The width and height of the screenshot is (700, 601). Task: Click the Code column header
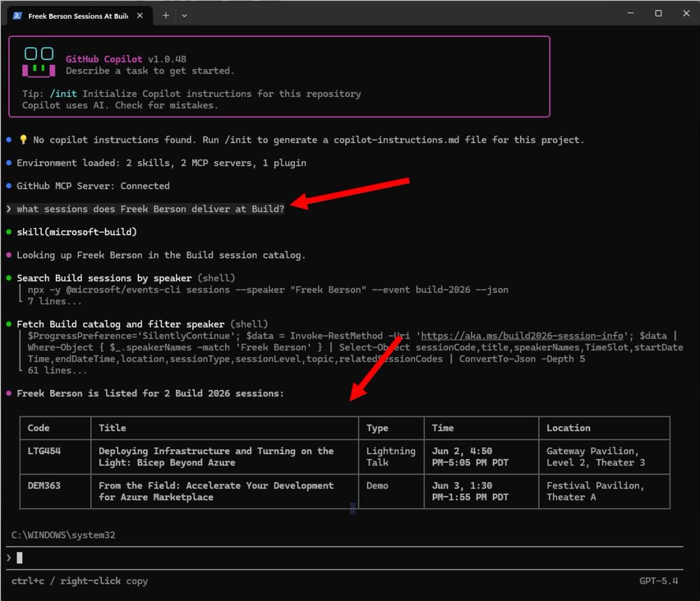(x=38, y=428)
